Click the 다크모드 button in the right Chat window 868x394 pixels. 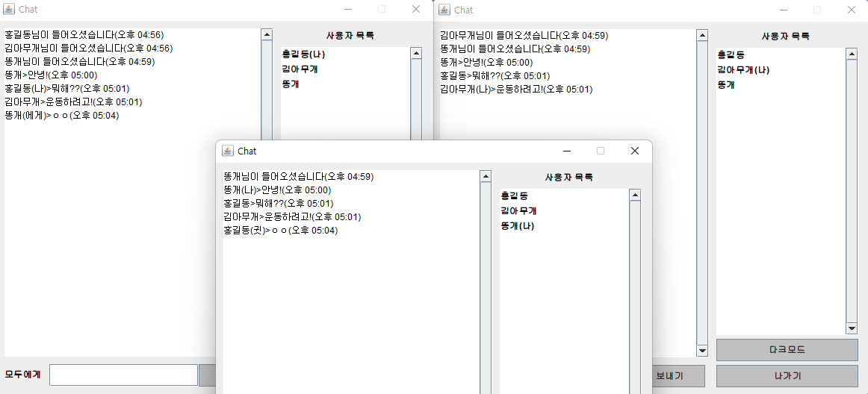(x=787, y=350)
